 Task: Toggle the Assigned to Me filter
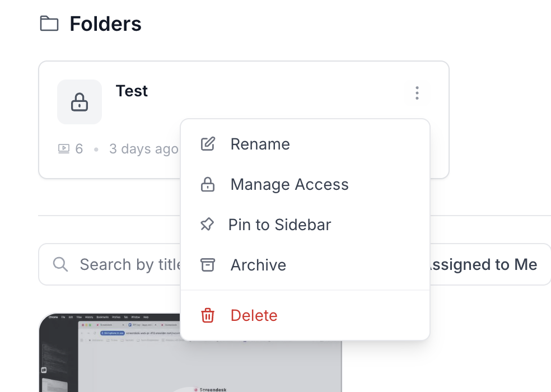point(484,264)
